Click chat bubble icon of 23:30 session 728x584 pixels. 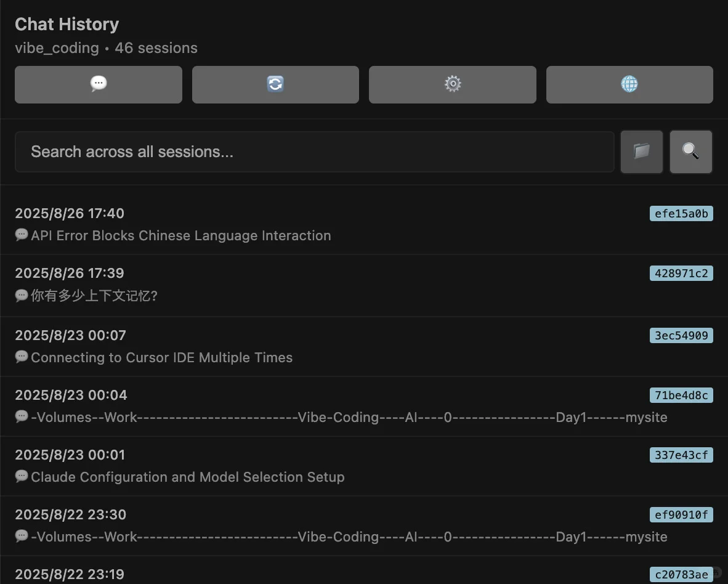click(x=22, y=536)
